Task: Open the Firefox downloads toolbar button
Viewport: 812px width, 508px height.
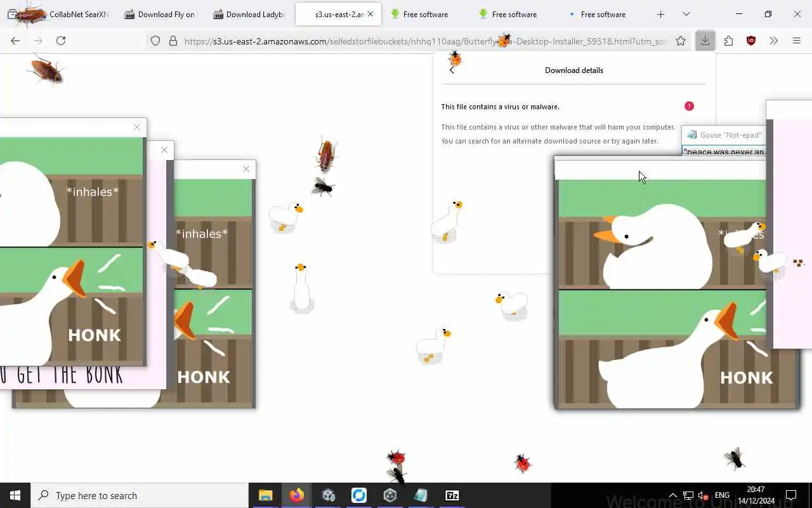Action: click(x=705, y=41)
